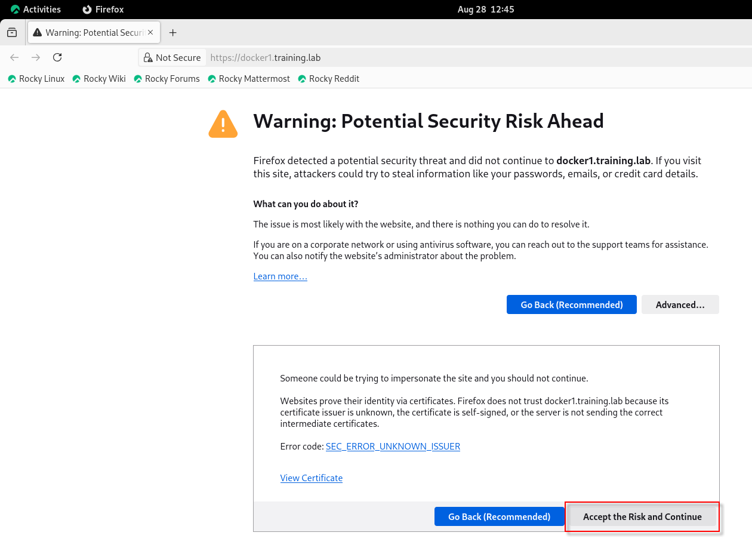
Task: Follow the Learn more link
Action: 280,276
